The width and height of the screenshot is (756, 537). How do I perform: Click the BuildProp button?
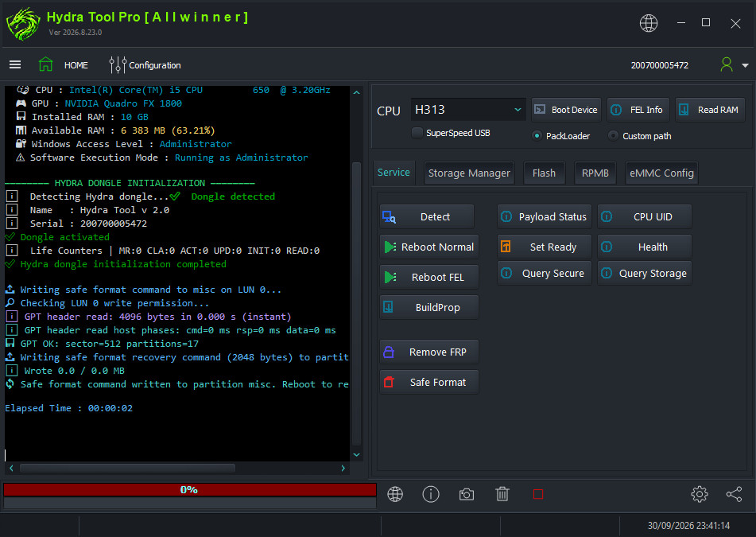point(429,307)
